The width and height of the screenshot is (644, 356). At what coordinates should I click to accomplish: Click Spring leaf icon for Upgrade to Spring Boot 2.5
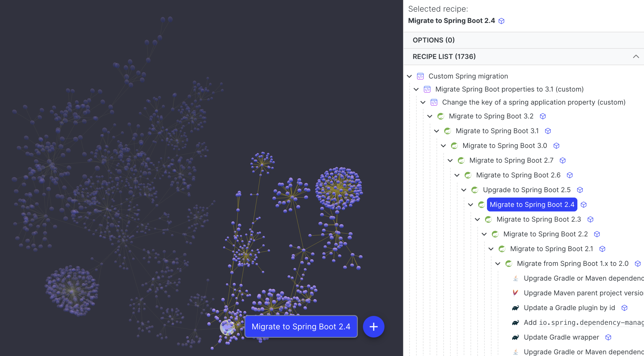[x=475, y=190]
